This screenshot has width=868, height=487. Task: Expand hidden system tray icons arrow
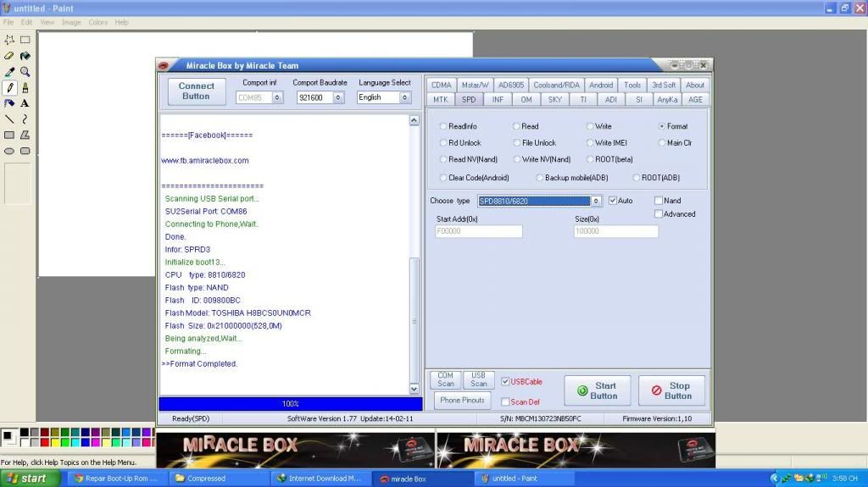pyautogui.click(x=775, y=479)
